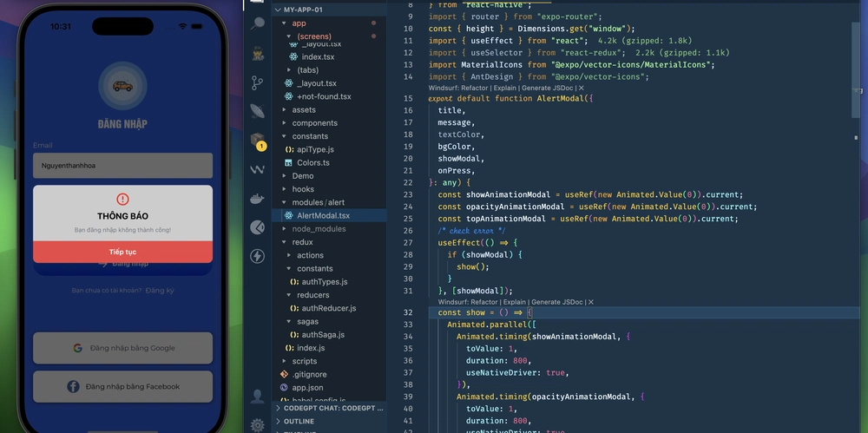
Task: Open the .gitignore file
Action: click(x=309, y=375)
